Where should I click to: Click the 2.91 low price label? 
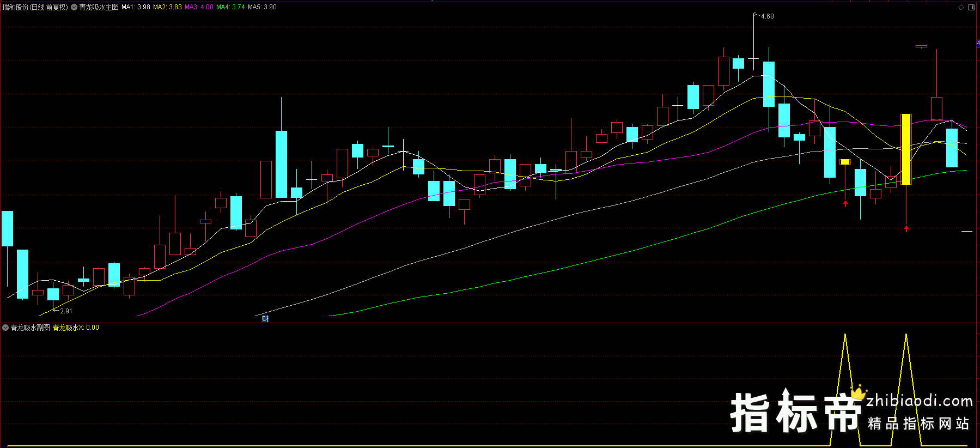tap(66, 311)
